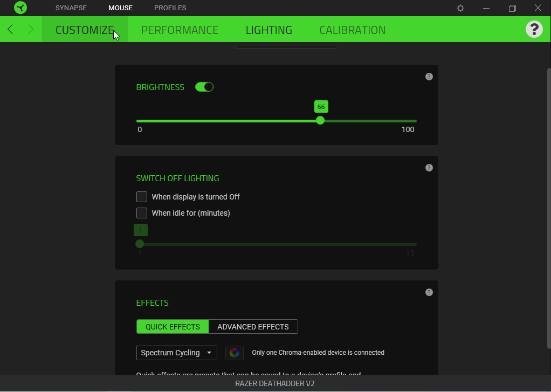Click the Razer DeathAdder V2 device label
The image size is (551, 392).
click(275, 383)
